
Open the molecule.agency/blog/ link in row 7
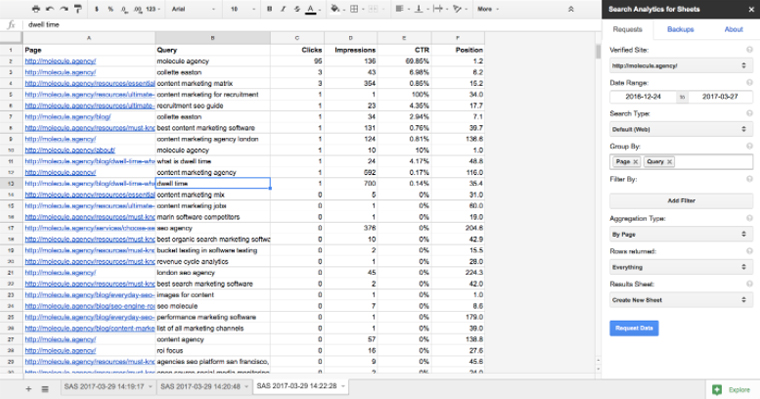pyautogui.click(x=67, y=117)
